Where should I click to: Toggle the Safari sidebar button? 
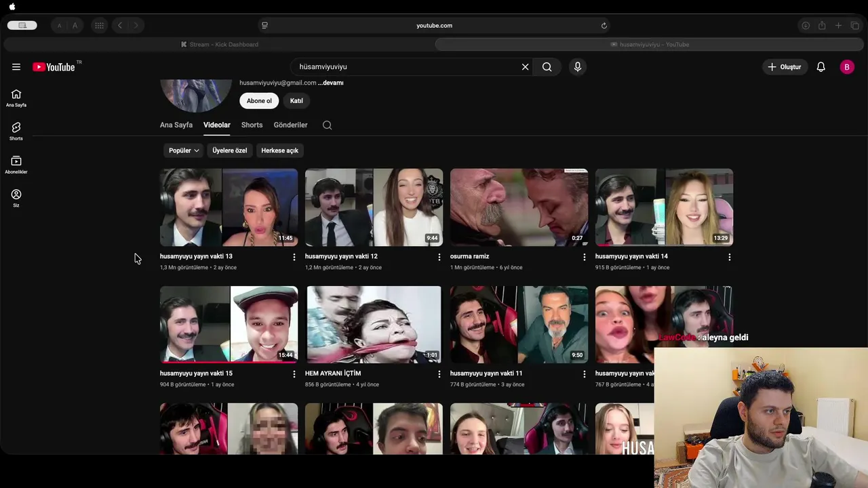coord(22,26)
